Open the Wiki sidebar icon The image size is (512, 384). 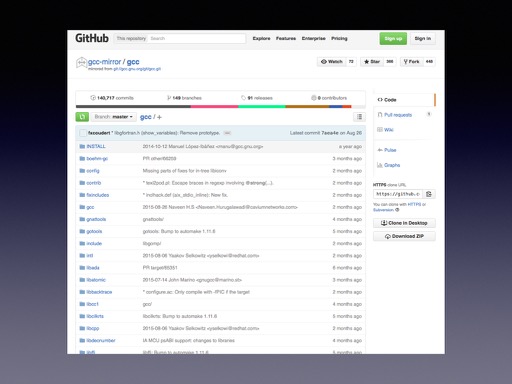coord(380,130)
